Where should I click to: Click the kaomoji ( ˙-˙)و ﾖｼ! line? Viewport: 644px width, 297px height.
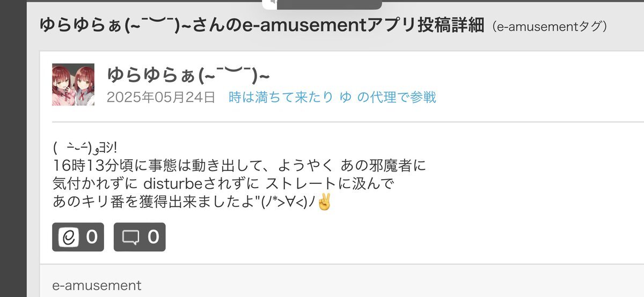click(x=85, y=146)
